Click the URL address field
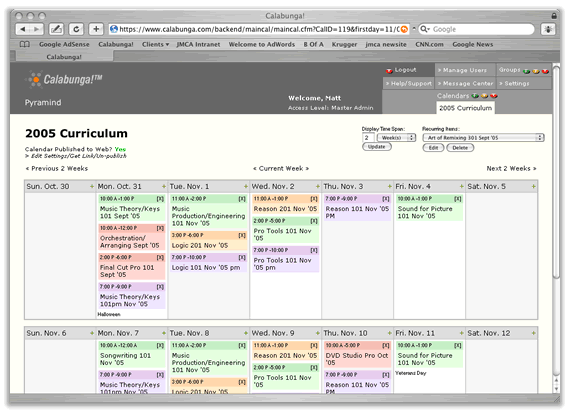The height and width of the screenshot is (413, 570). pyautogui.click(x=258, y=29)
